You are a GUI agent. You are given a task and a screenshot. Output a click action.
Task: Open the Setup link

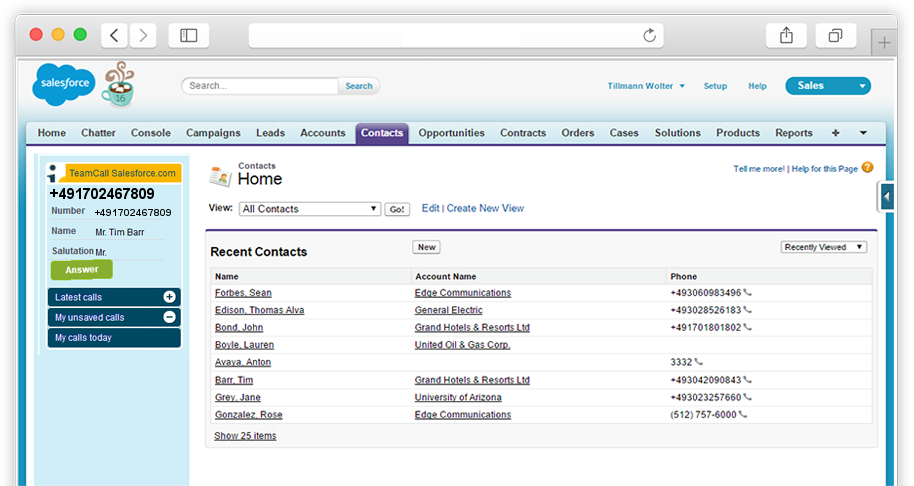coord(715,86)
